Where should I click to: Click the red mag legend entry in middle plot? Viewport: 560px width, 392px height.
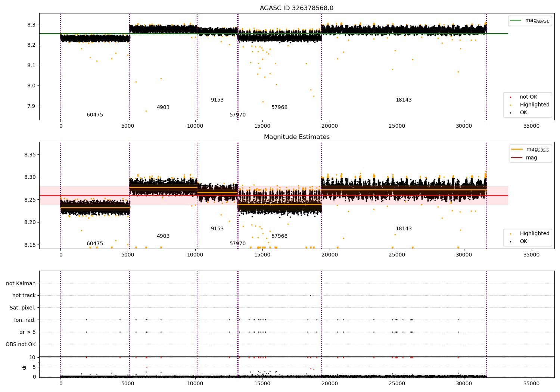pos(524,158)
